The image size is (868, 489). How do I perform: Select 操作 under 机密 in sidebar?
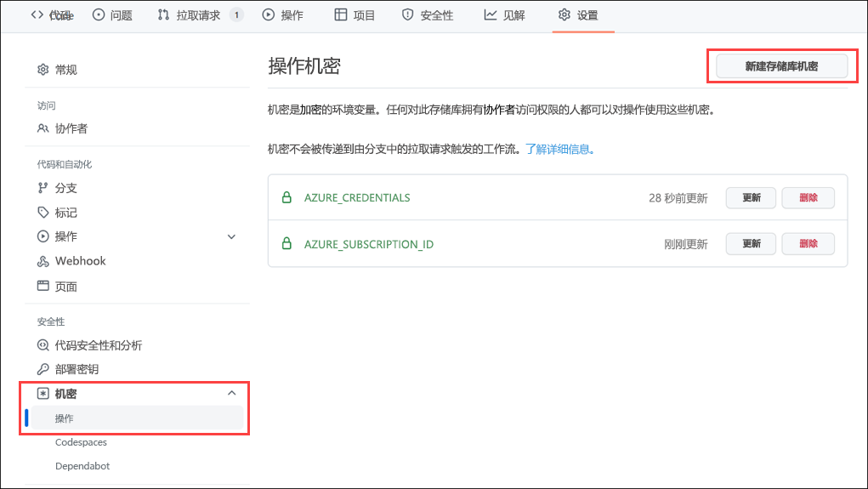(137, 418)
